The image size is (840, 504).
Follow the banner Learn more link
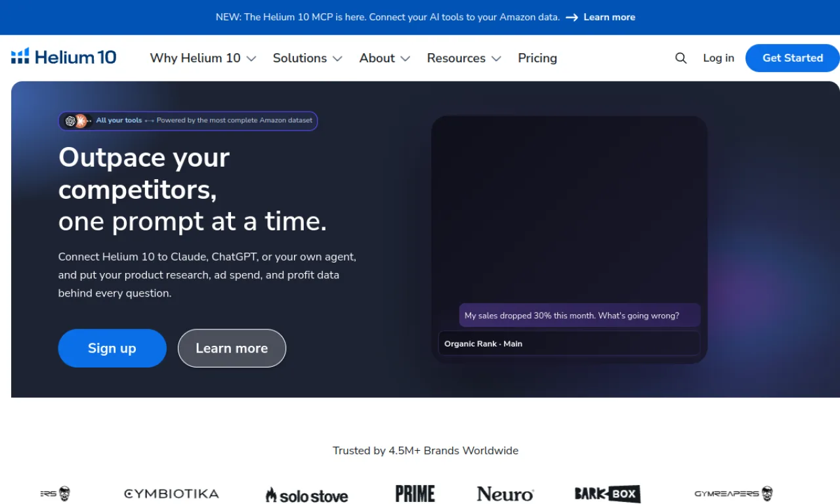tap(609, 17)
